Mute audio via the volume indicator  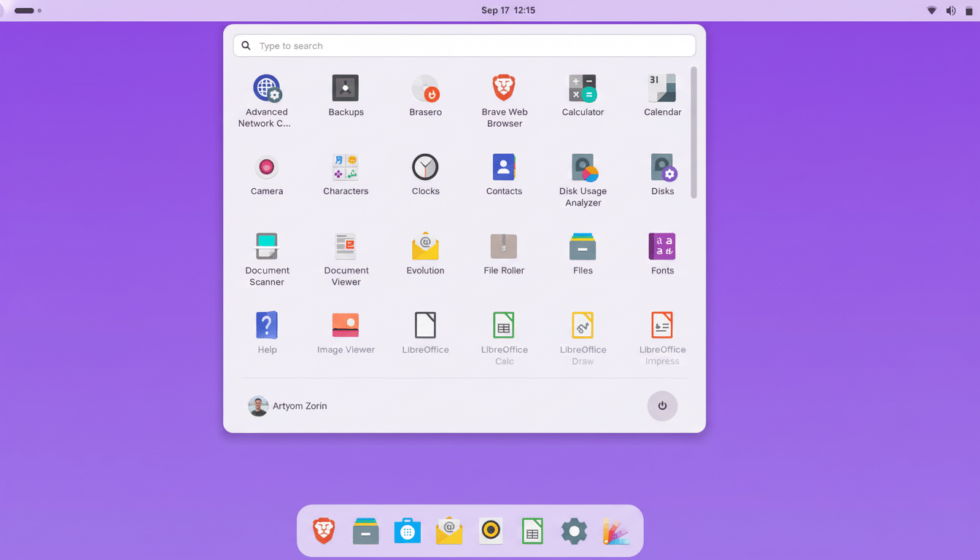[951, 10]
